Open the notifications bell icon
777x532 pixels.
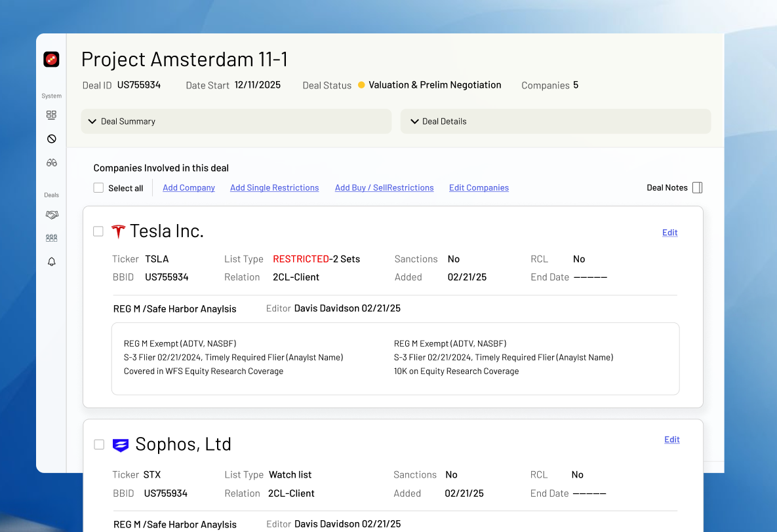pos(52,261)
